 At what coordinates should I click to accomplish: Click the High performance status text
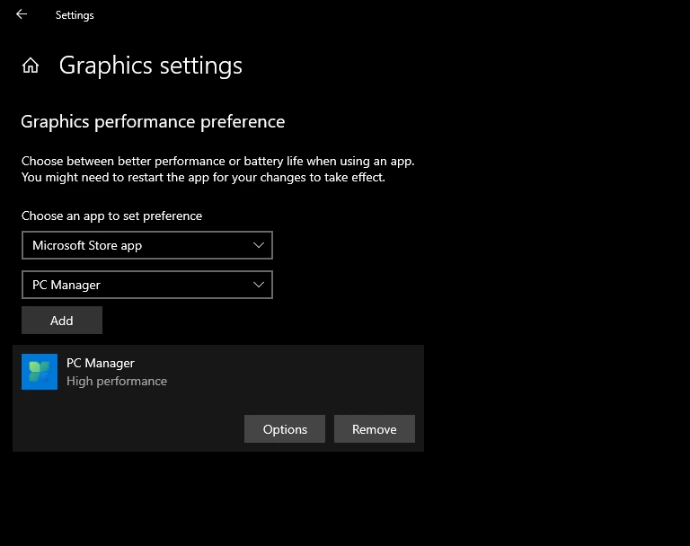[117, 381]
